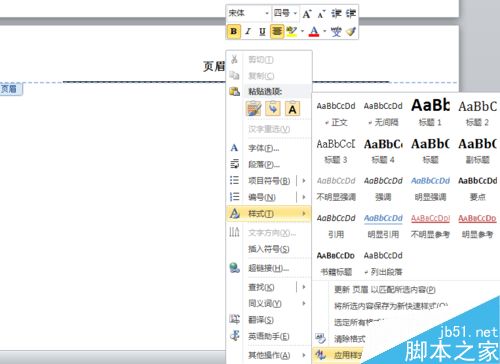Open highlight color dropdown arrow

coord(302,31)
